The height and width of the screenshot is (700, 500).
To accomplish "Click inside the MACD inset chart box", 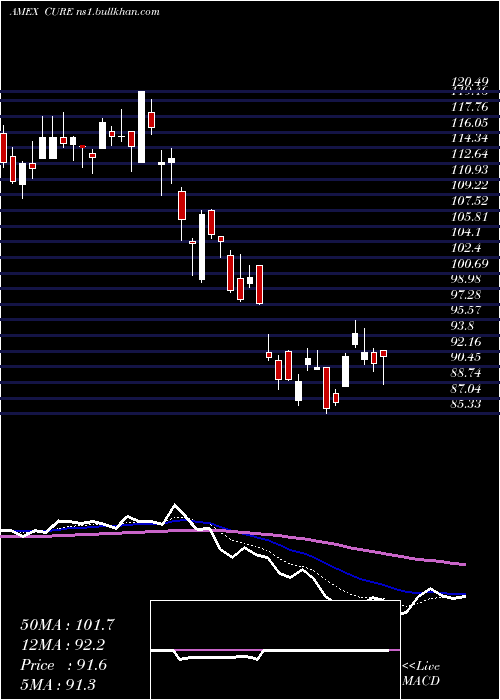I will [275, 650].
